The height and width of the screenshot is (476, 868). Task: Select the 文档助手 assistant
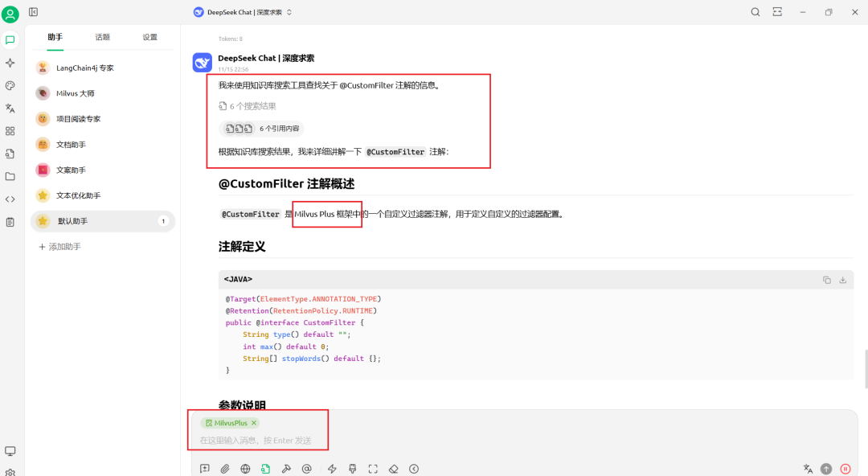[x=103, y=144]
